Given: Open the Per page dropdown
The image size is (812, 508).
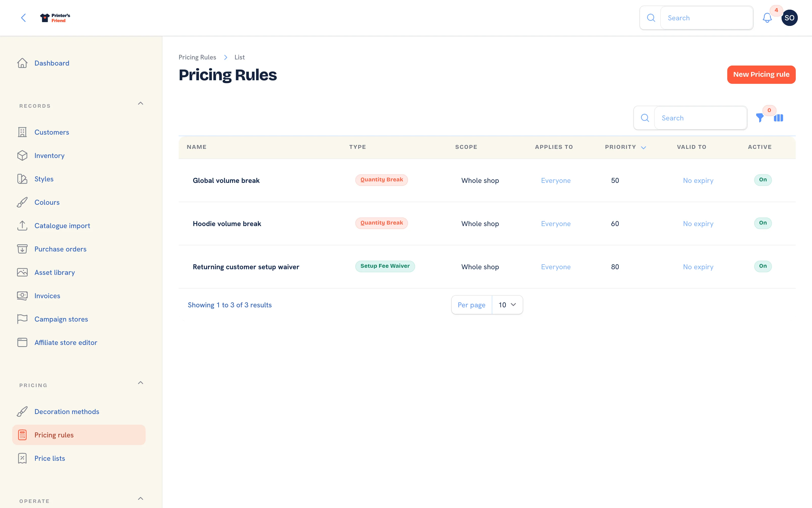Looking at the screenshot, I should pos(507,305).
